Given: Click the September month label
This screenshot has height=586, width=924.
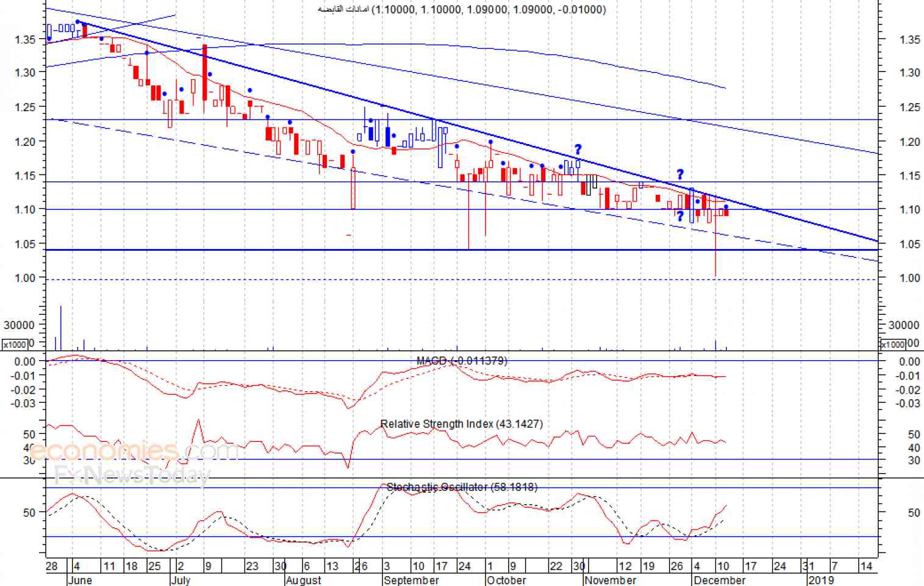Looking at the screenshot, I should coord(412,579).
